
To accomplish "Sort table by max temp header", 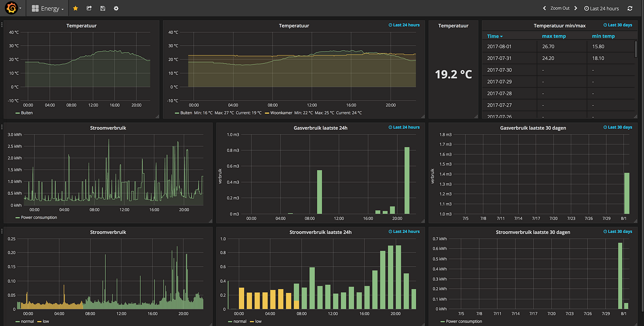I will click(554, 36).
